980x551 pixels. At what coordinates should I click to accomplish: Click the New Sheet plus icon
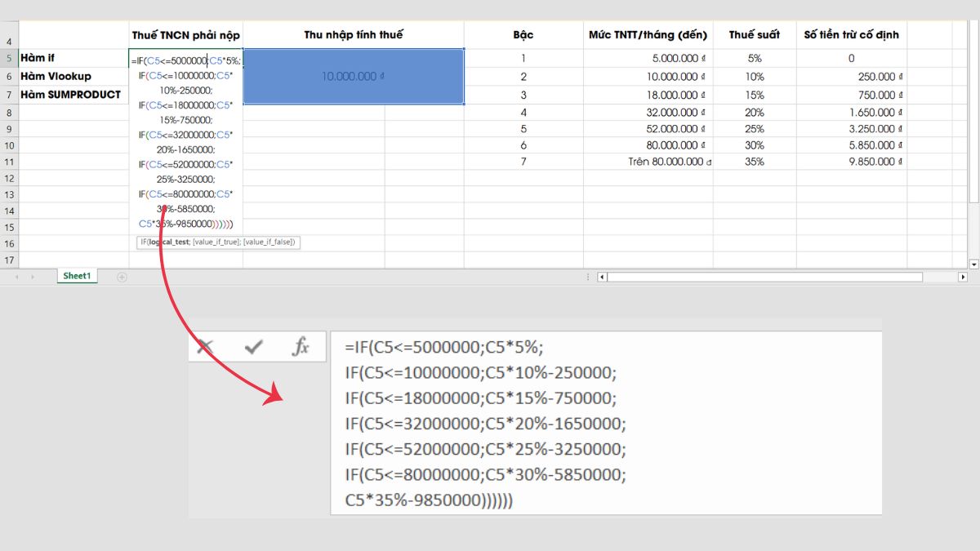(120, 276)
